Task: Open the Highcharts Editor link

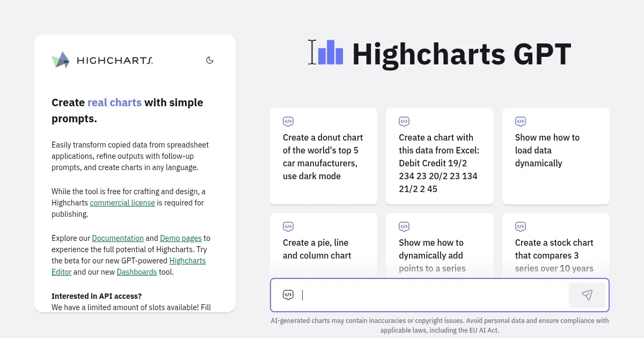Action: 187,261
